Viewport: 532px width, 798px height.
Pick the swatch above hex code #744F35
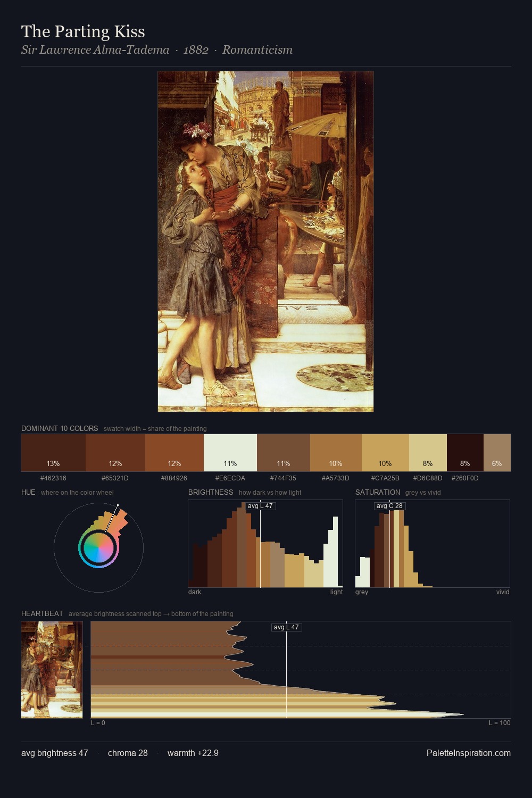coord(284,453)
